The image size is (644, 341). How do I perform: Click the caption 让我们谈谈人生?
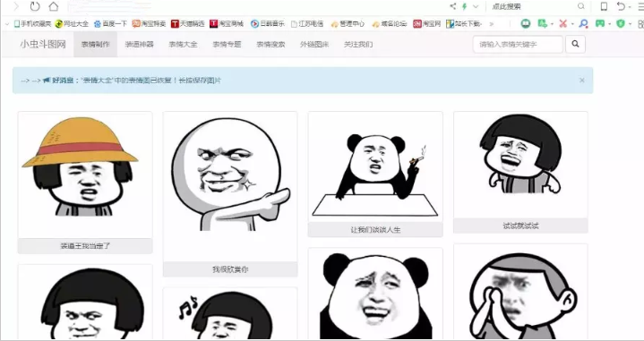(x=375, y=230)
